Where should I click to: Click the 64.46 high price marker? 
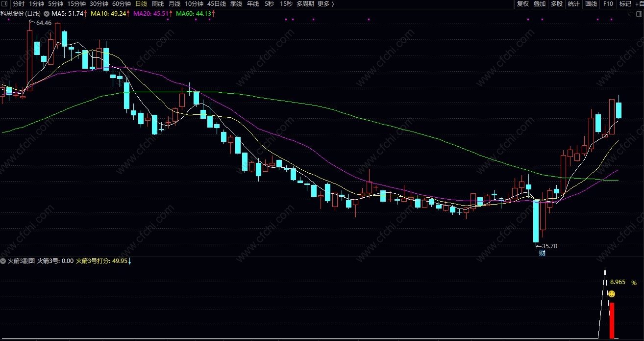coord(43,23)
